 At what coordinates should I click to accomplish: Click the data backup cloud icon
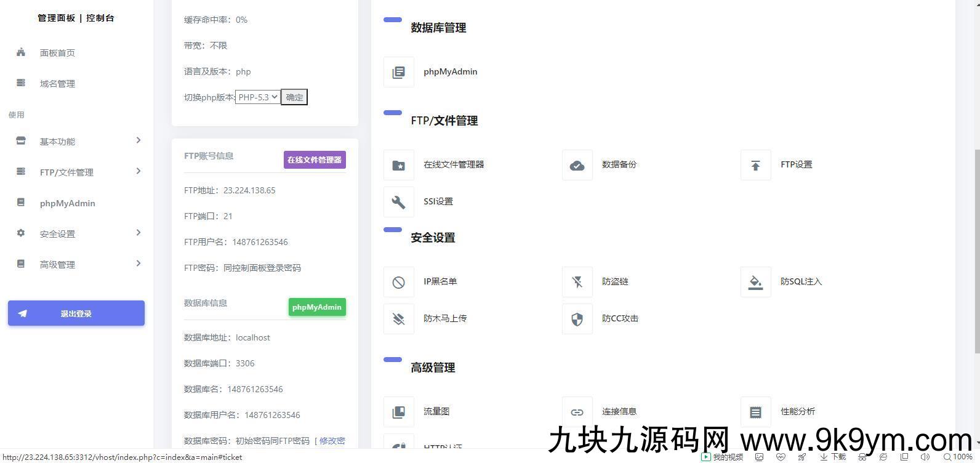point(577,165)
